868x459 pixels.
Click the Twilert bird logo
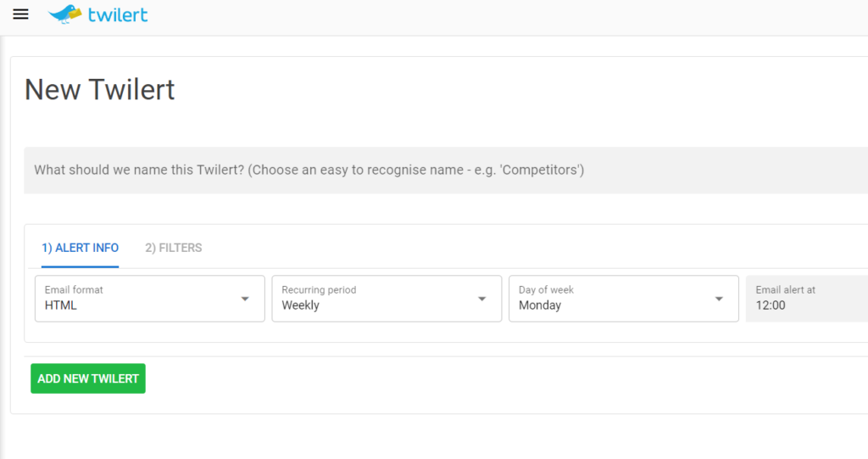pyautogui.click(x=65, y=14)
